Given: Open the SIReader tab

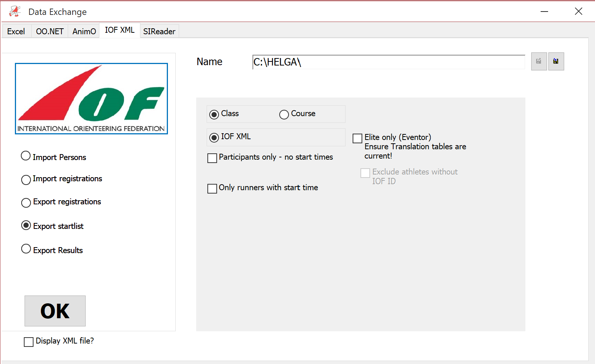Looking at the screenshot, I should [x=159, y=31].
